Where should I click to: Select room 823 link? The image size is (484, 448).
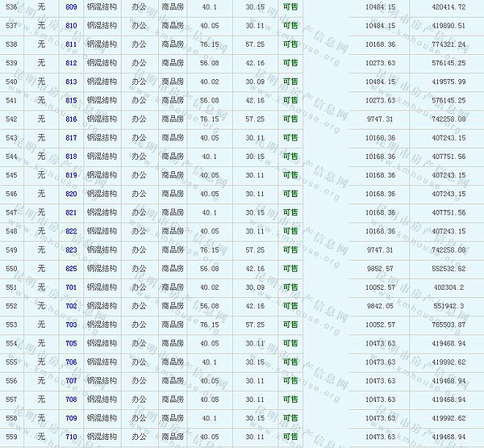point(71,250)
